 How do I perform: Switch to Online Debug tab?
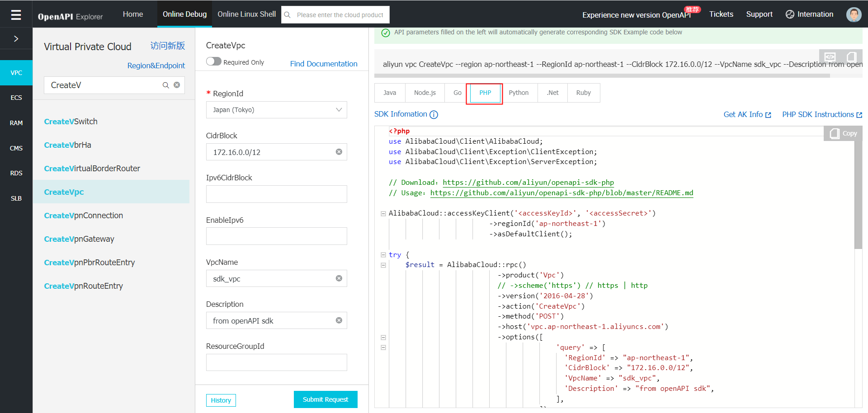coord(184,14)
